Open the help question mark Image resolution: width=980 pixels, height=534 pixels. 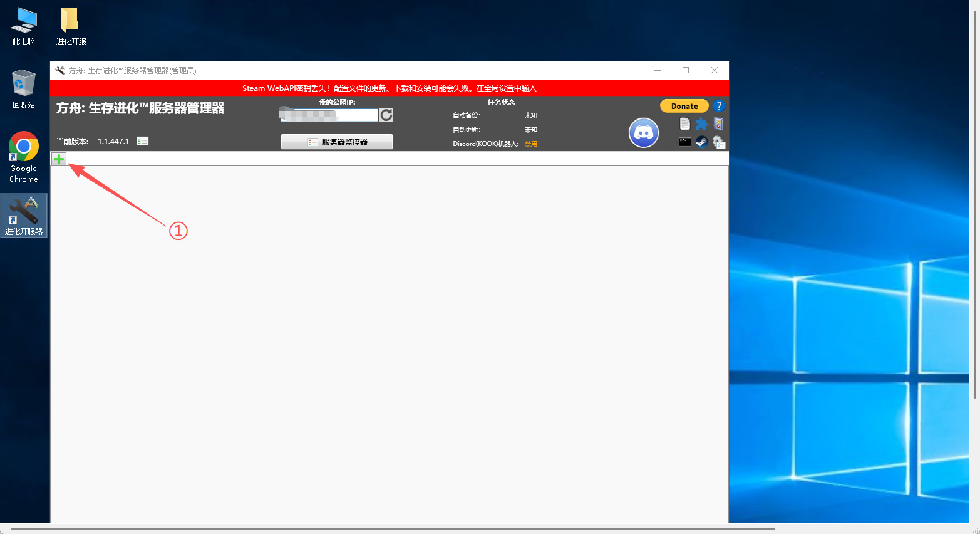tap(719, 106)
